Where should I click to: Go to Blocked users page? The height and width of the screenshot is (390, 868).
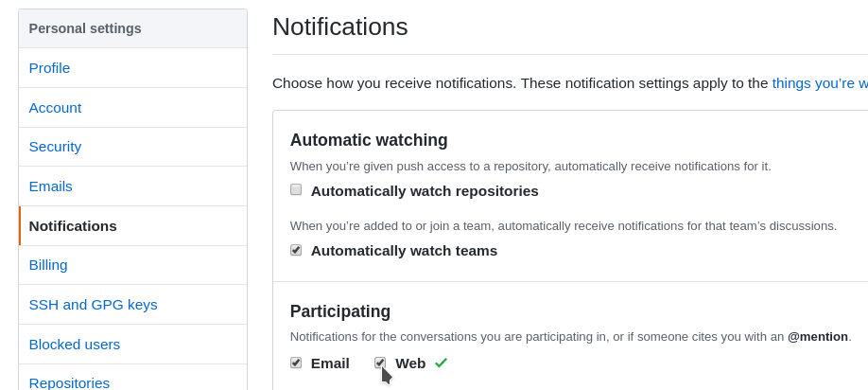(75, 345)
